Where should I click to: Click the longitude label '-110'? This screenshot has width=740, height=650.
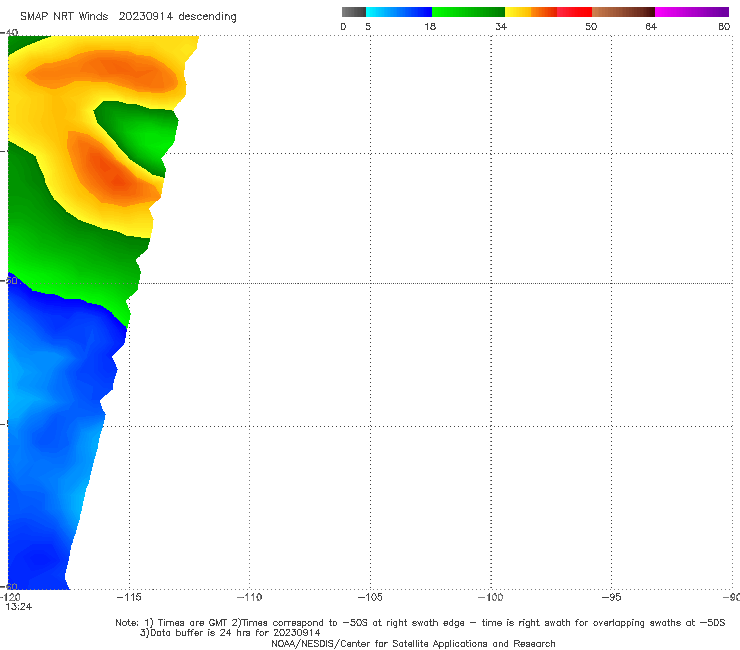click(x=249, y=597)
